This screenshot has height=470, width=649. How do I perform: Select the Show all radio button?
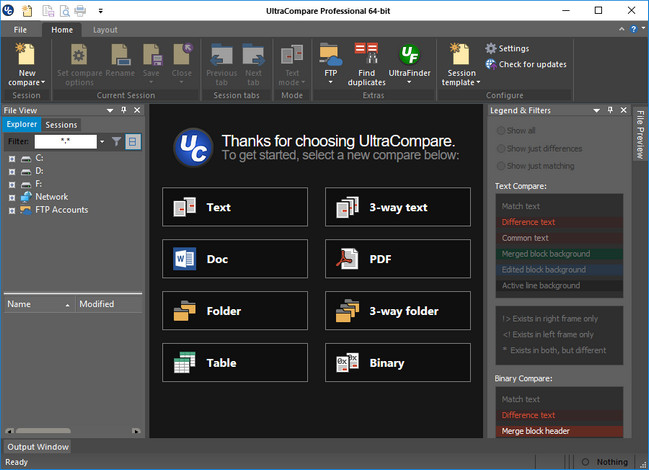[x=500, y=130]
